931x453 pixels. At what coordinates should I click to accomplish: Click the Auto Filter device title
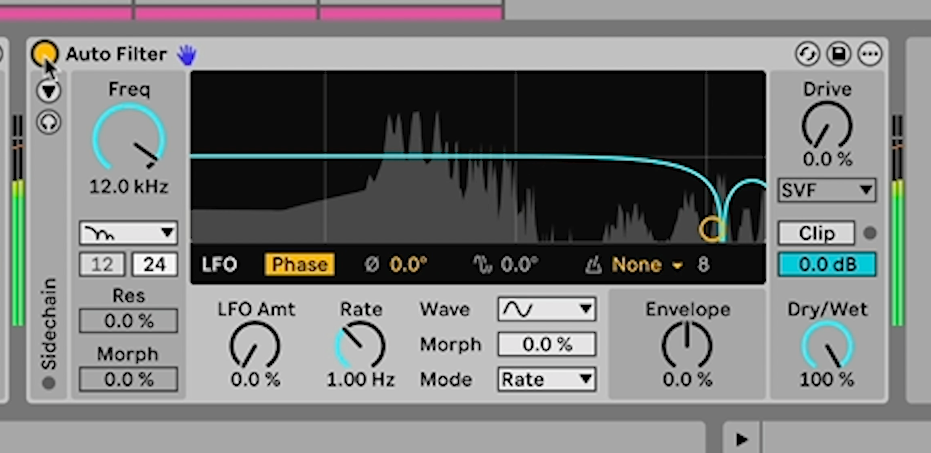coord(116,55)
